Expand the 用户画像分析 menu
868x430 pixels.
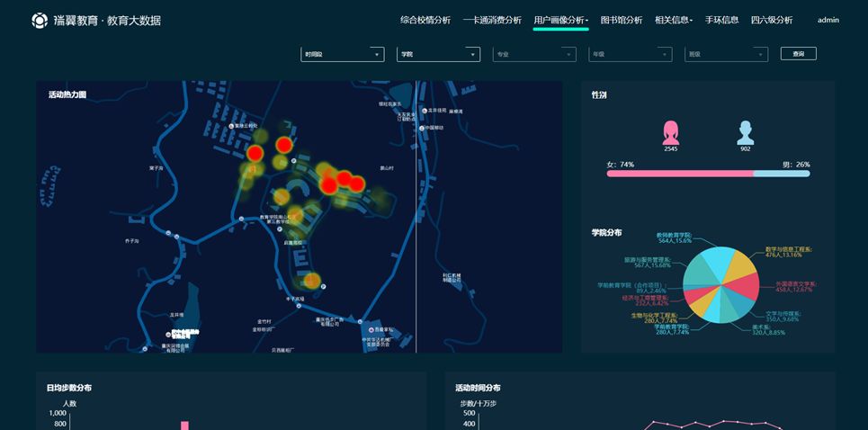point(560,21)
